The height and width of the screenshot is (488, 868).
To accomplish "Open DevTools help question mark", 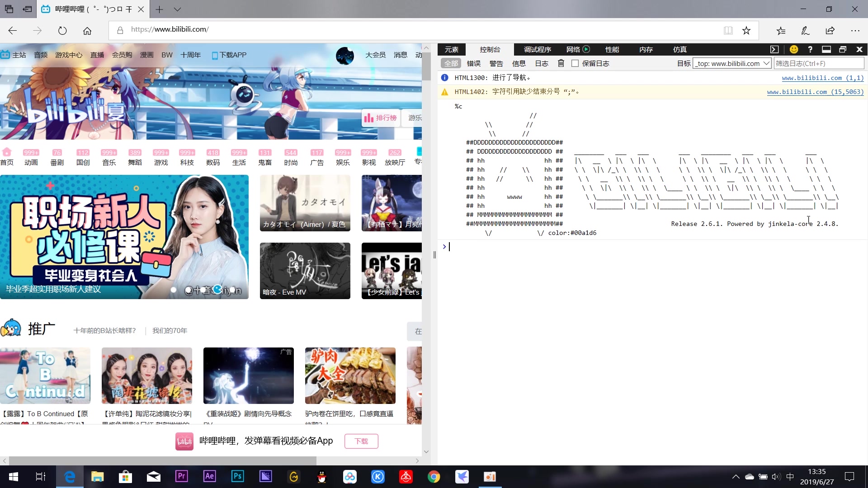I will [x=810, y=49].
